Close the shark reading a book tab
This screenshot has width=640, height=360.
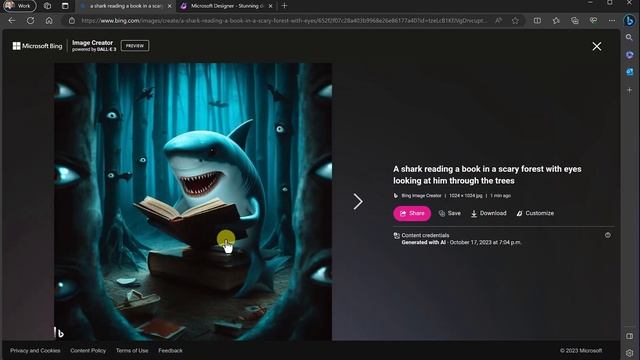pyautogui.click(x=169, y=6)
